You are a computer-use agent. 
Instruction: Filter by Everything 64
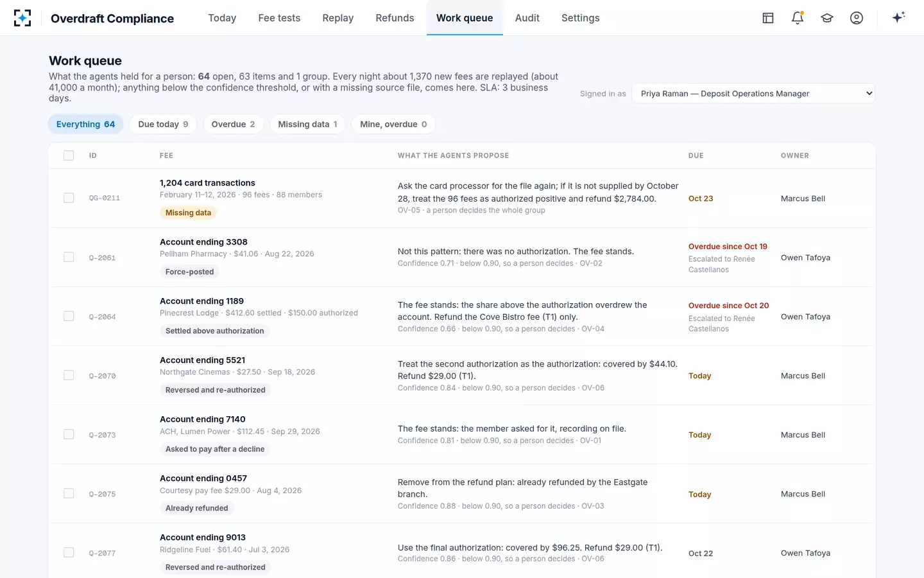(85, 124)
